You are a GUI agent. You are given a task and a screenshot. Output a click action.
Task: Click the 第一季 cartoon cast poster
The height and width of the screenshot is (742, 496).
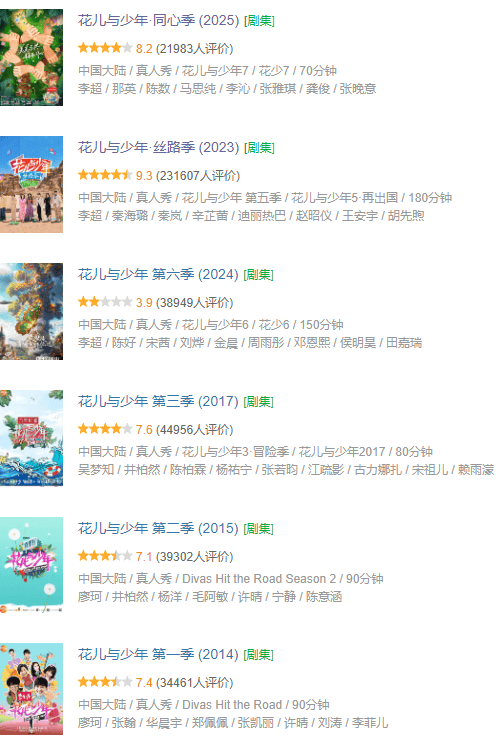pyautogui.click(x=31, y=689)
